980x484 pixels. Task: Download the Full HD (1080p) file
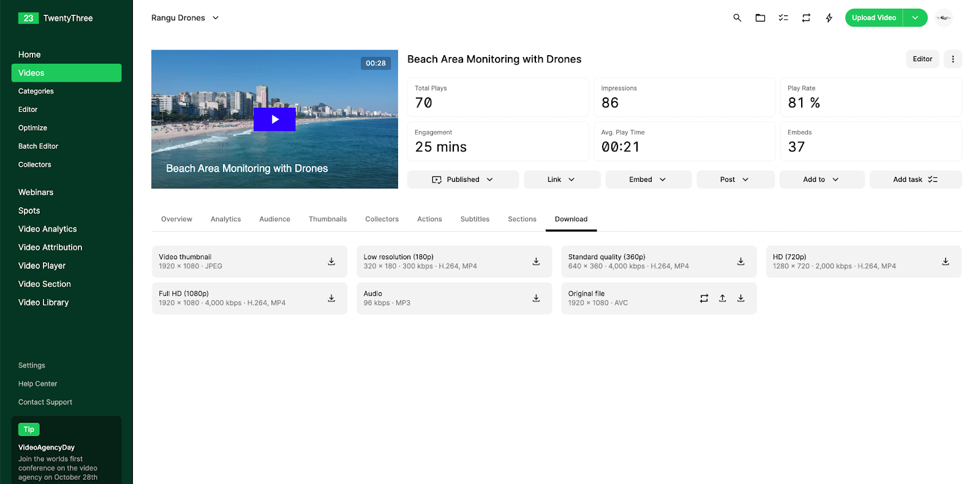[331, 298]
